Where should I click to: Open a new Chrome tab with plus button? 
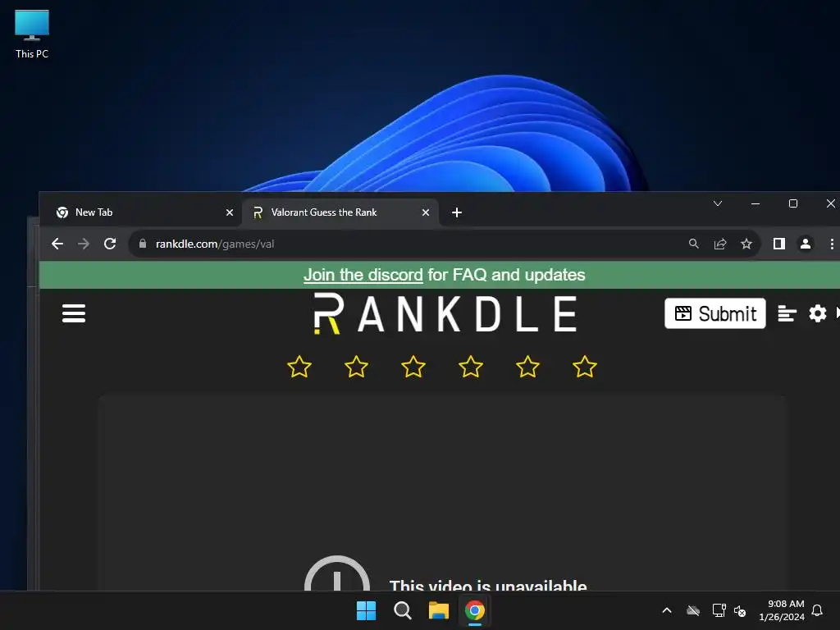pos(457,212)
